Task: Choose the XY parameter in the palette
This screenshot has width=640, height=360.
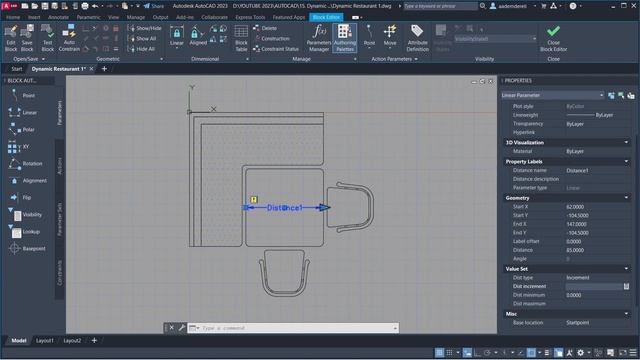Action: point(19,147)
